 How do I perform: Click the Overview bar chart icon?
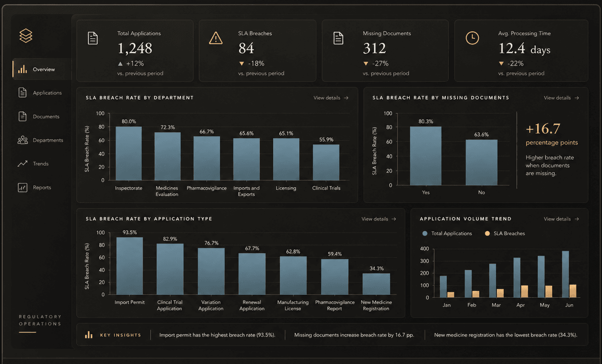pos(22,69)
